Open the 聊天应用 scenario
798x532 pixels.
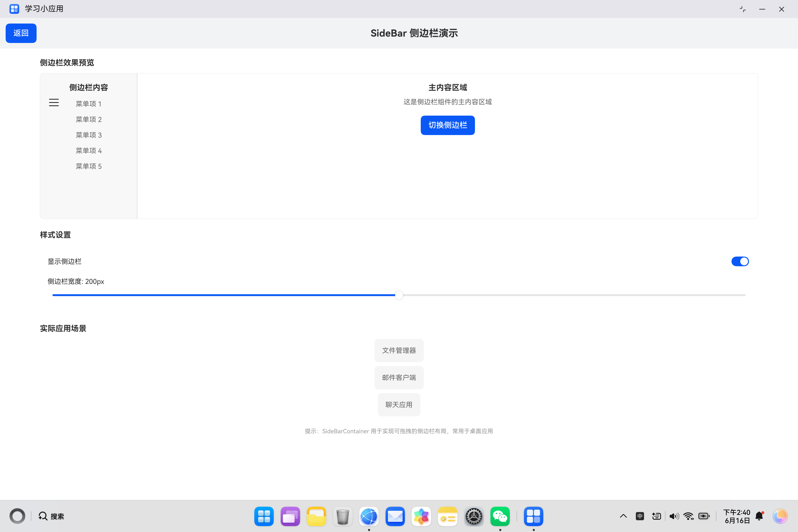pyautogui.click(x=399, y=405)
